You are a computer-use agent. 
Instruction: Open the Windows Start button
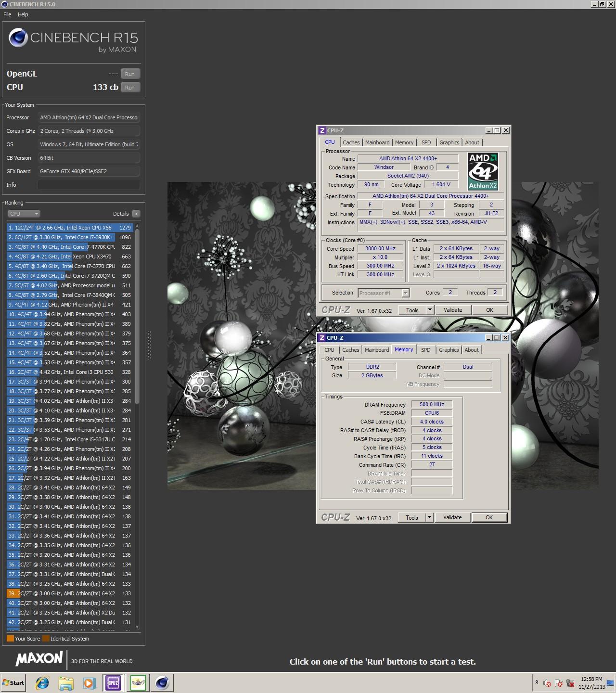pyautogui.click(x=13, y=683)
